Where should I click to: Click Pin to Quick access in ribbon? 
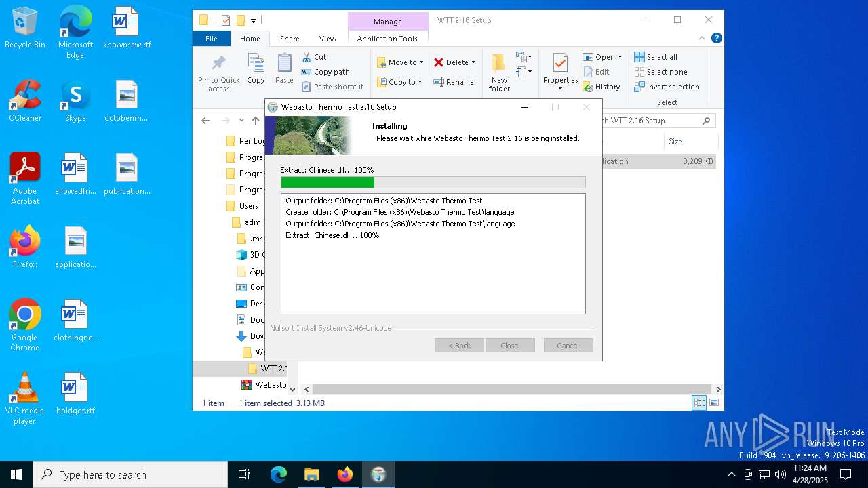(x=218, y=73)
